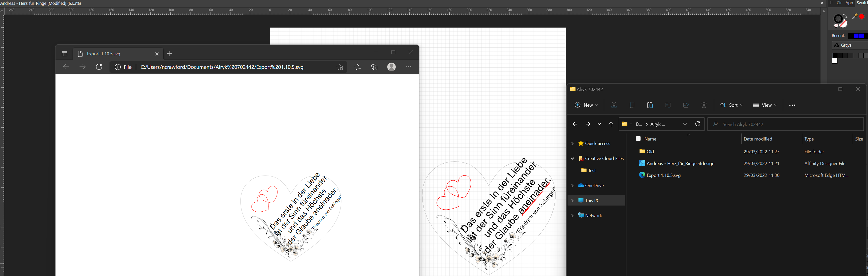Expand OneDrive in navigation pane
Viewport: 868px width, 276px height.
pos(572,186)
